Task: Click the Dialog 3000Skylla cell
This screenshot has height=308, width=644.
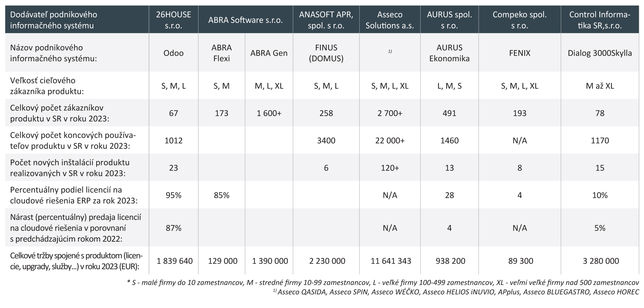Action: (x=600, y=53)
